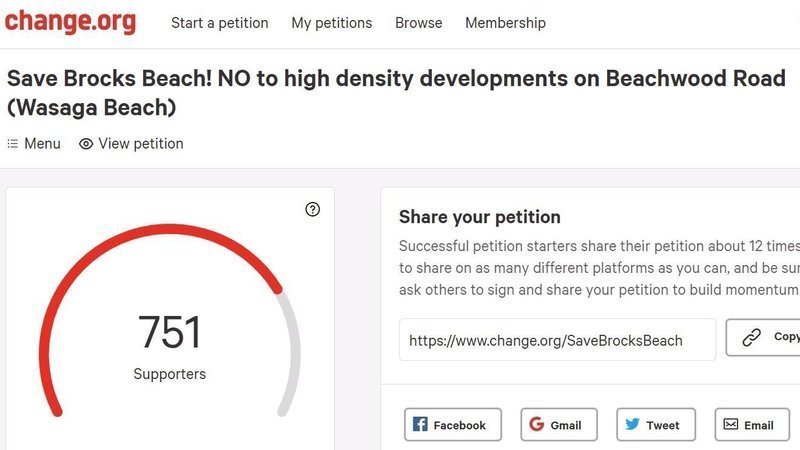Select the petition URL text field
Screen dimensions: 800x450
[x=557, y=340]
